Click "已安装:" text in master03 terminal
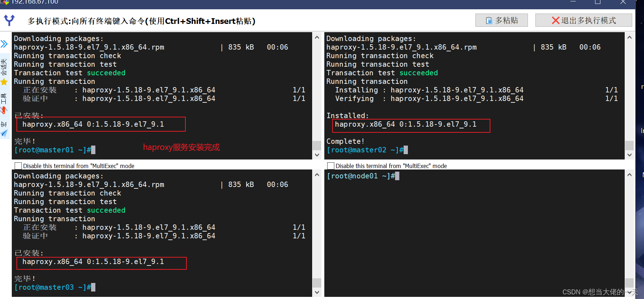 click(x=29, y=253)
